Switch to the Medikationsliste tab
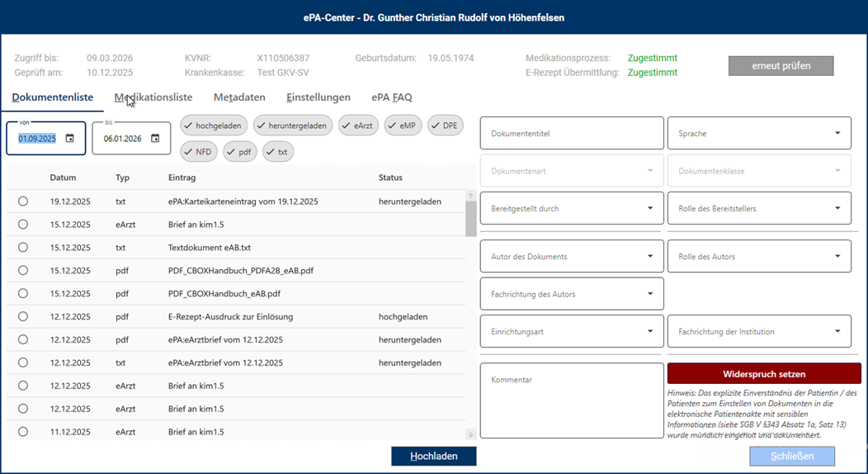The image size is (868, 474). 153,97
